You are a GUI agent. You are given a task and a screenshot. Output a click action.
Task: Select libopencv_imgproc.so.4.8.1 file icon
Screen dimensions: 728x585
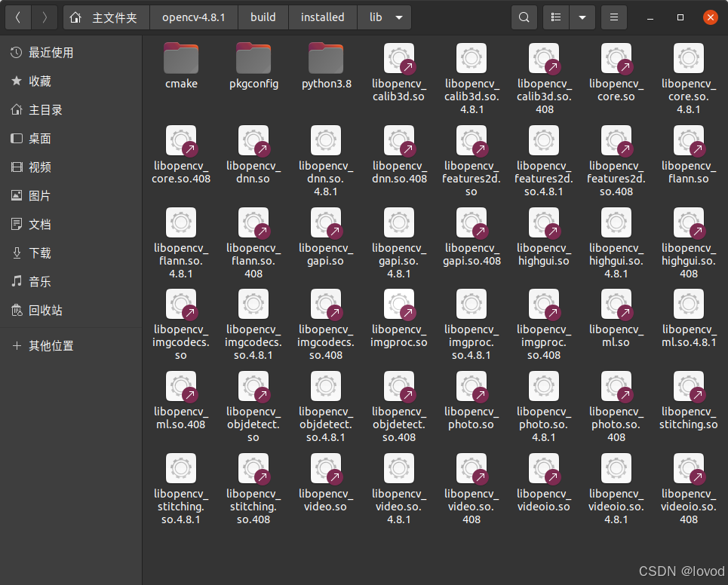(472, 305)
